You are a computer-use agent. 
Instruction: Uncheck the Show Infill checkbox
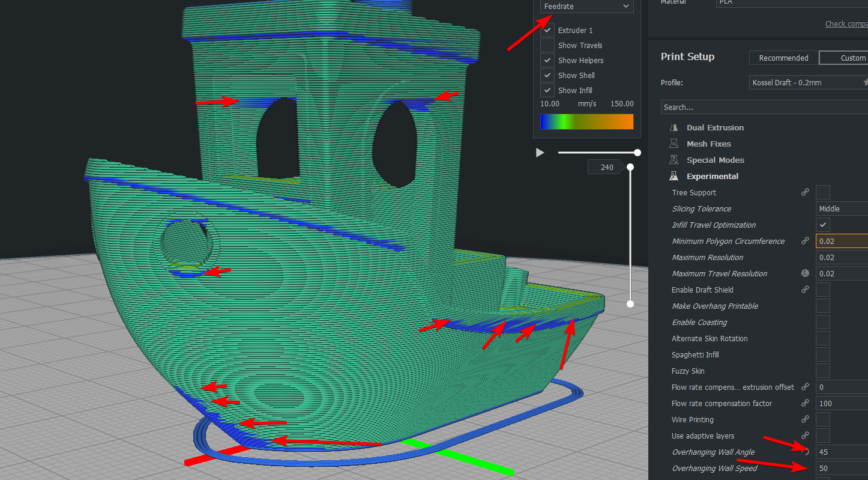547,90
